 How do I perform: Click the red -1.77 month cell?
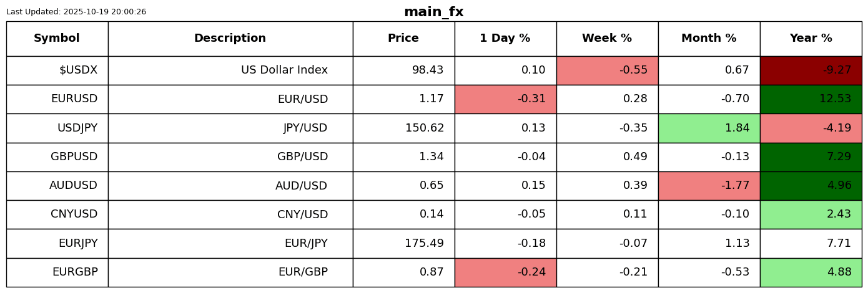pyautogui.click(x=709, y=186)
